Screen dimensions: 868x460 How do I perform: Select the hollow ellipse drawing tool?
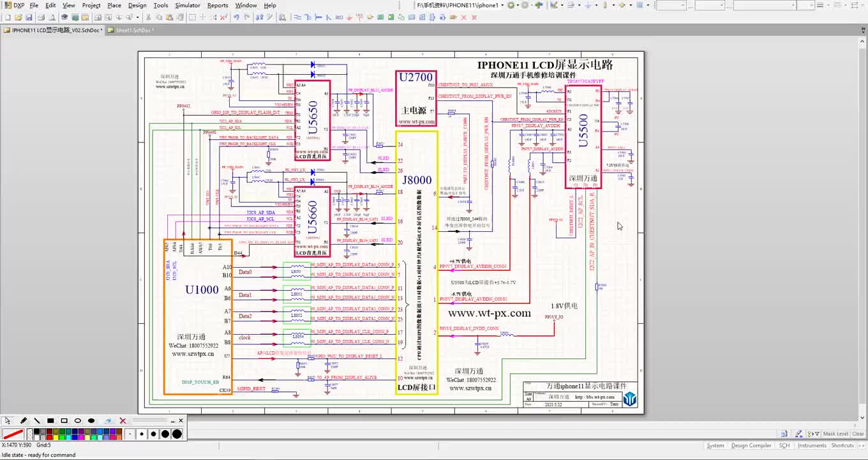click(x=78, y=420)
